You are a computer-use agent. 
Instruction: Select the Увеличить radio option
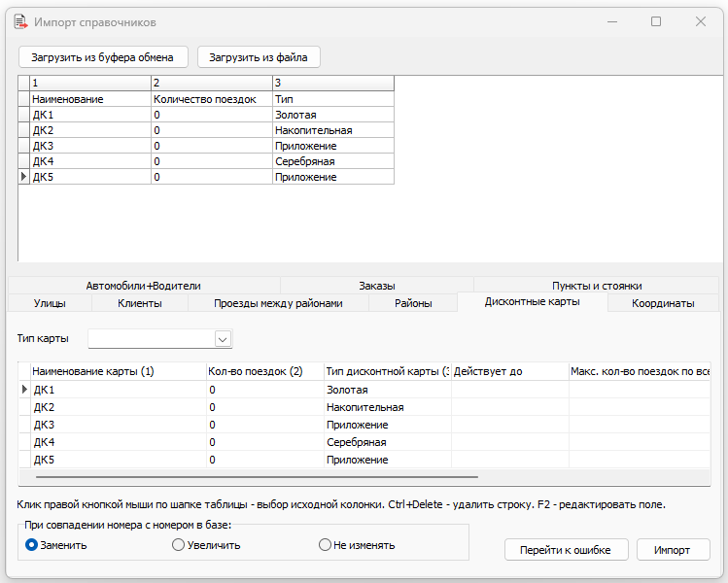[x=178, y=545]
